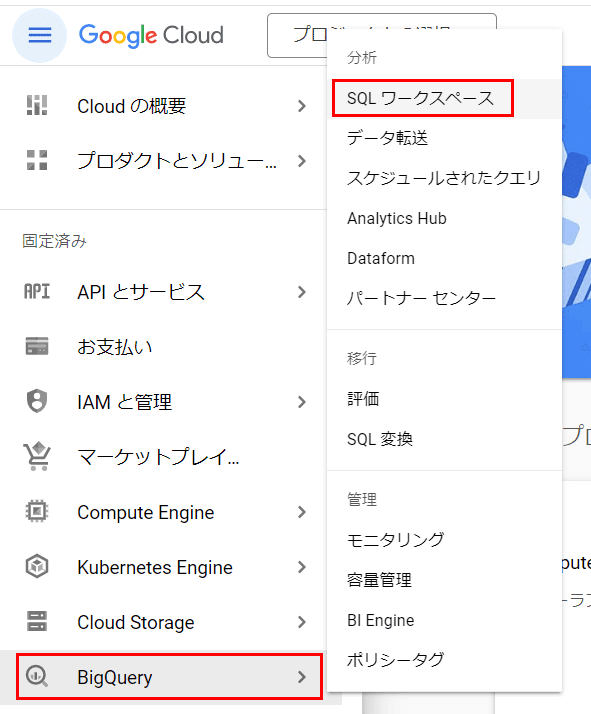Click the IAM と管理 shield icon
The width and height of the screenshot is (591, 714).
coord(37,401)
